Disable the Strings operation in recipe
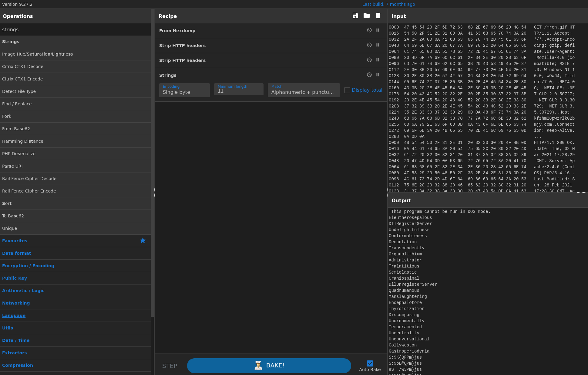 coord(369,75)
